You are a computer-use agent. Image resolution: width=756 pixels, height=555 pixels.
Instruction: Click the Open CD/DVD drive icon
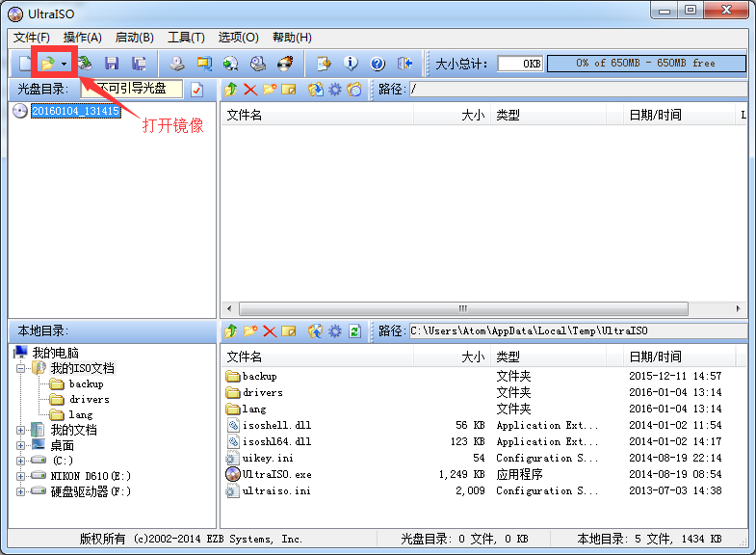point(85,64)
